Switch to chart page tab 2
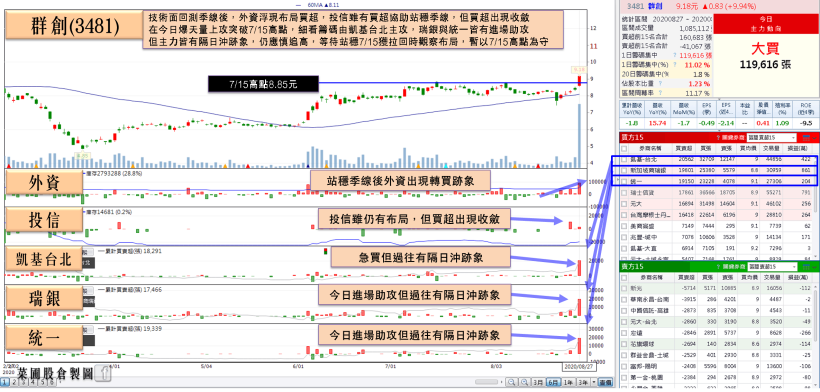This screenshot has width=820, height=392. pos(14,383)
